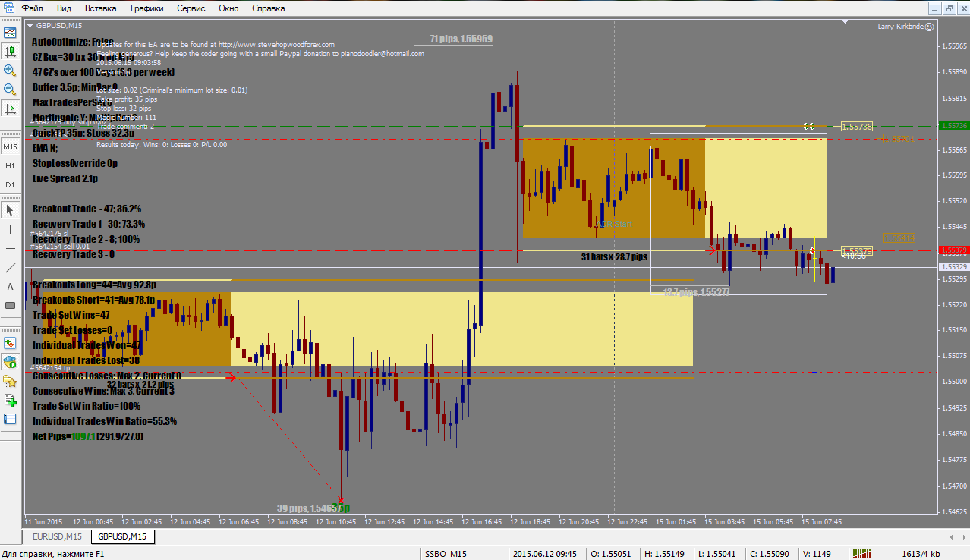Click the new order plus icon
This screenshot has height=560, width=970.
pos(10,400)
